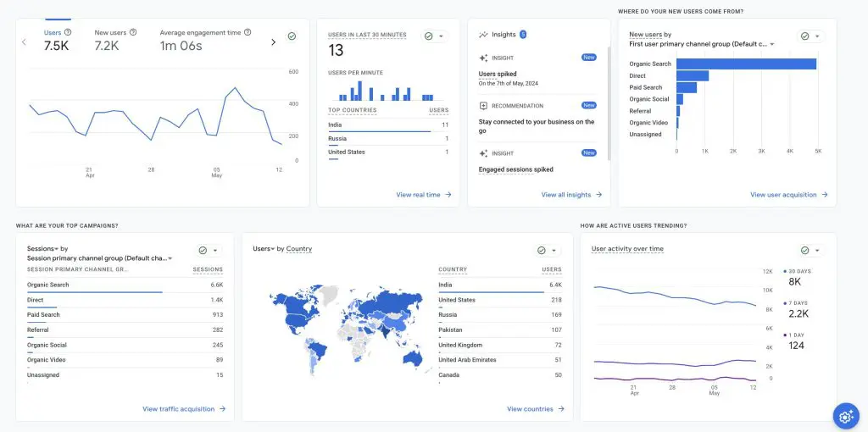The width and height of the screenshot is (868, 432).
Task: Click green check icon in Users by Country card
Action: (x=542, y=251)
